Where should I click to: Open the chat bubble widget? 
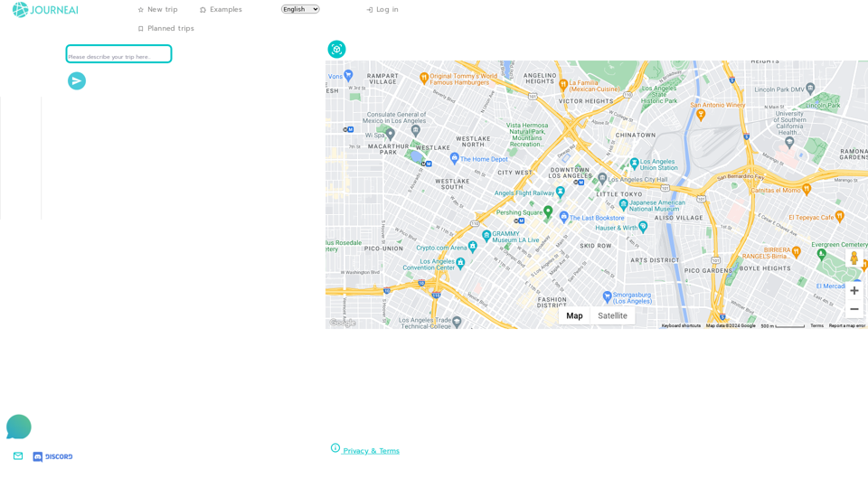(19, 427)
